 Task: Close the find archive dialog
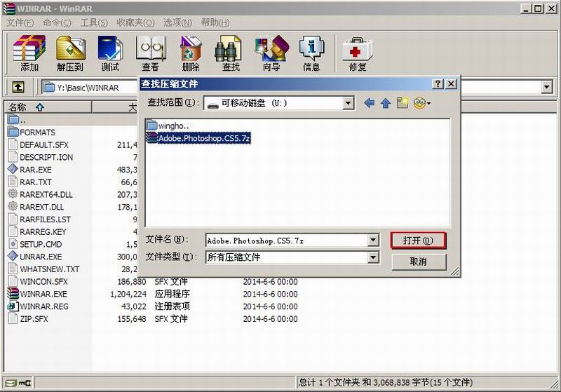click(452, 83)
